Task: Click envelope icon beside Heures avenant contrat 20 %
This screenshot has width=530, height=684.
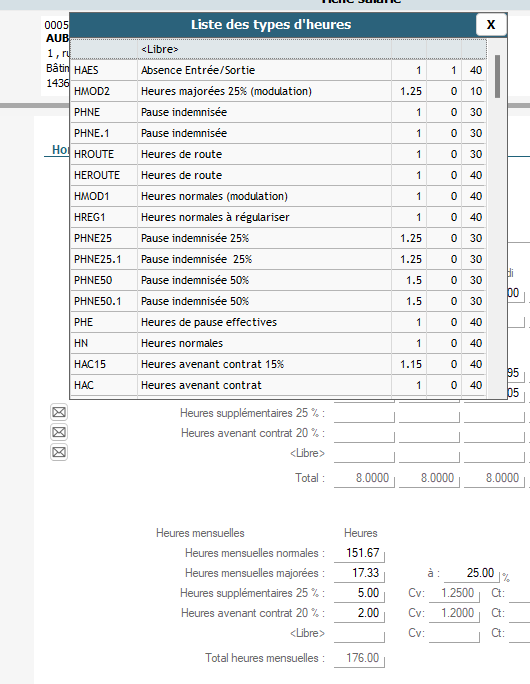Action: coord(59,432)
